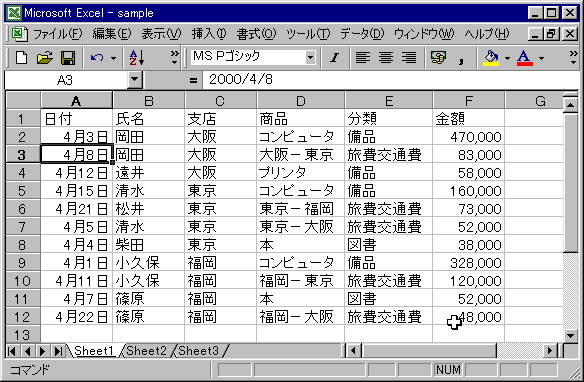Sort ascending with the A-Z icon
The width and height of the screenshot is (584, 382).
pyautogui.click(x=137, y=58)
